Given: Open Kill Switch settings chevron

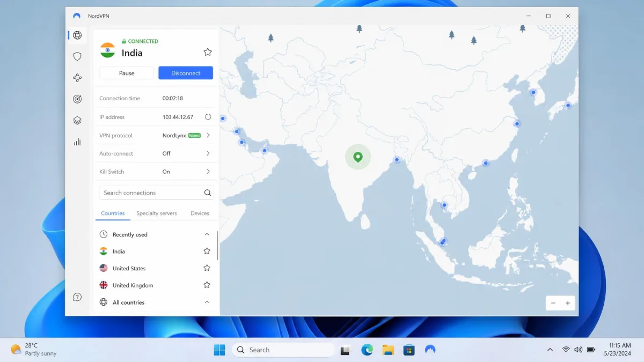Looking at the screenshot, I should [x=208, y=172].
